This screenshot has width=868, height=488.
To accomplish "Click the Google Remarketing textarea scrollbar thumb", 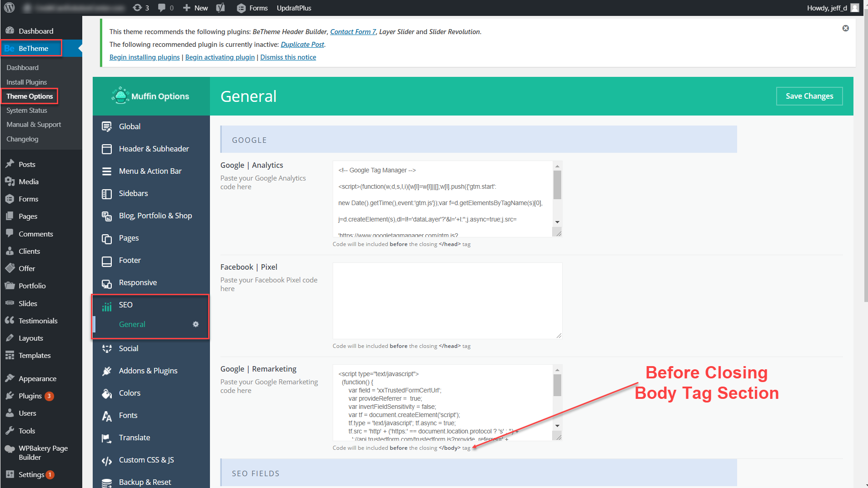I will point(557,385).
